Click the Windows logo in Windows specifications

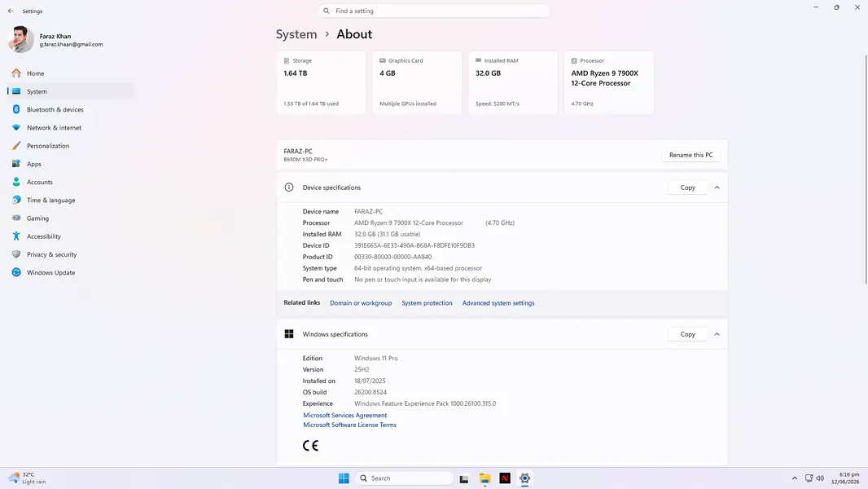click(289, 334)
